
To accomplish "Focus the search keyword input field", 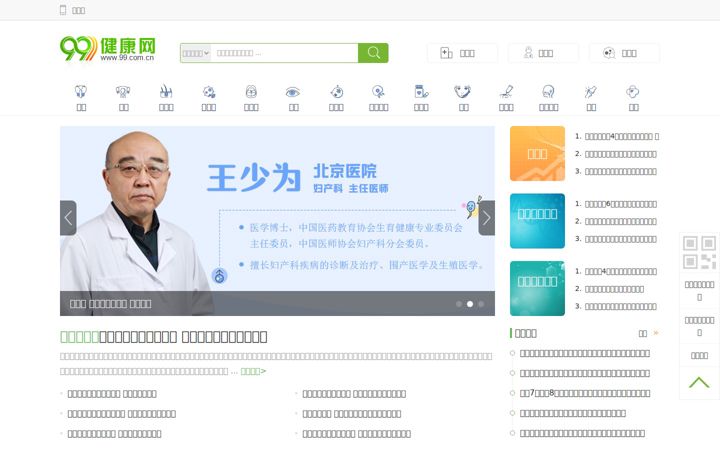I will point(284,53).
